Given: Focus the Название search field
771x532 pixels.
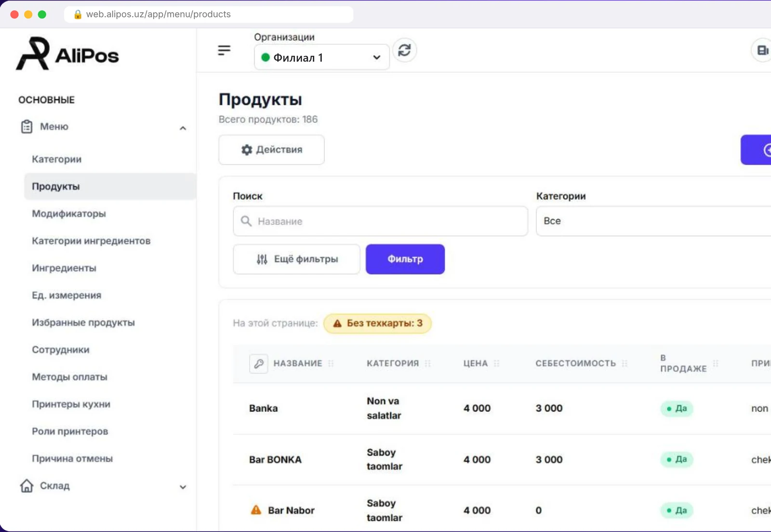Looking at the screenshot, I should coord(380,221).
